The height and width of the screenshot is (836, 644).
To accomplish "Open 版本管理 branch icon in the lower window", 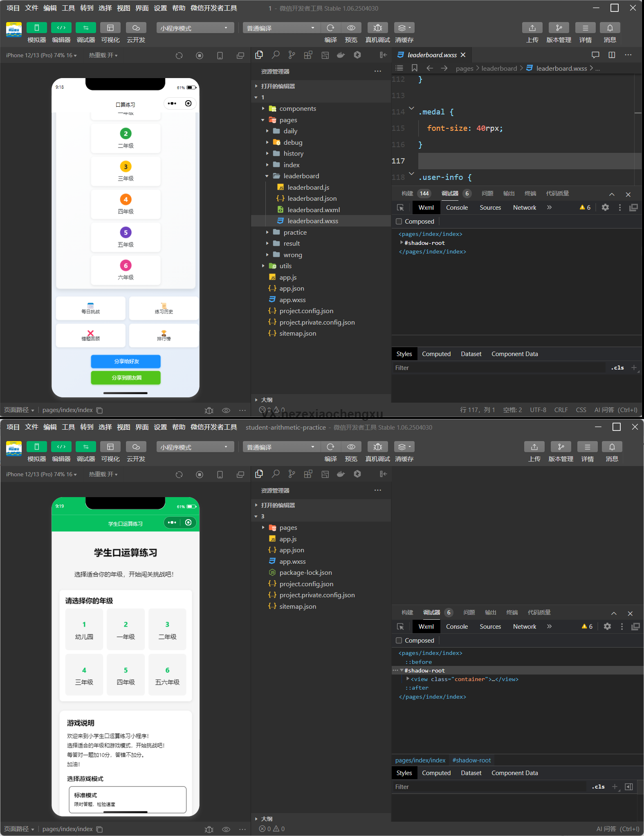I will tap(561, 447).
